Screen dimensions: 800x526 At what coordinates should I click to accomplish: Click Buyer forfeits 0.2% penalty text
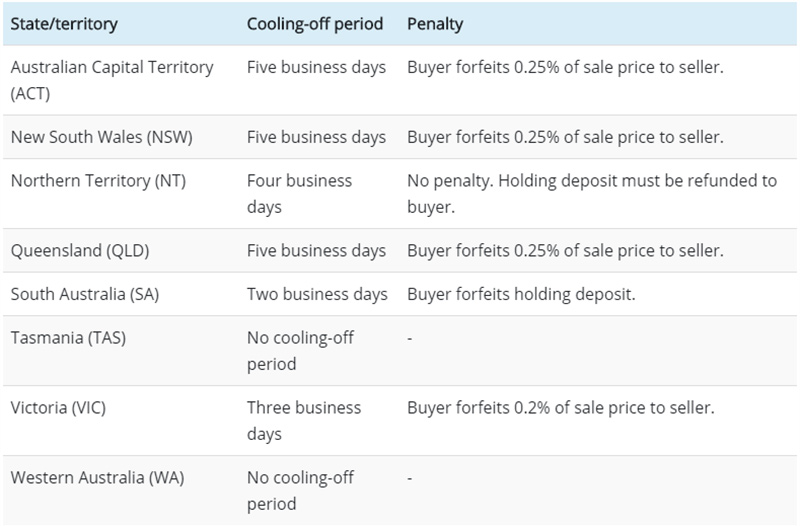(x=561, y=408)
